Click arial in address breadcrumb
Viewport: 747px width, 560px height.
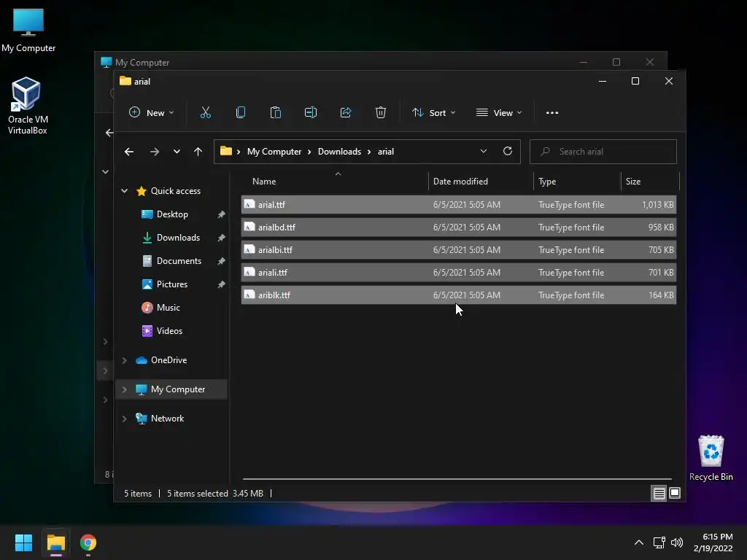point(385,152)
